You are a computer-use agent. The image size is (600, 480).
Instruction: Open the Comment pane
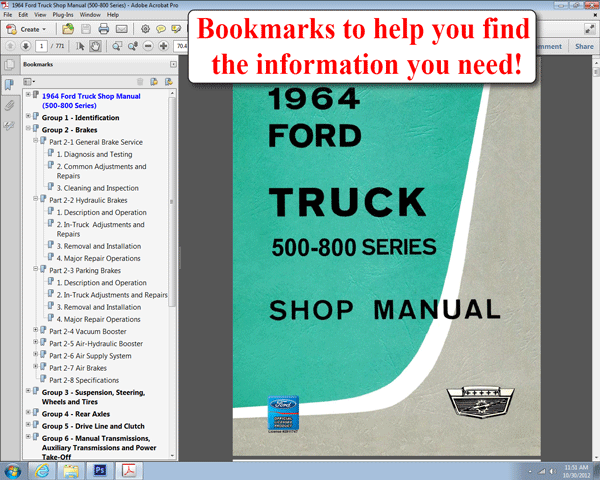coord(549,46)
